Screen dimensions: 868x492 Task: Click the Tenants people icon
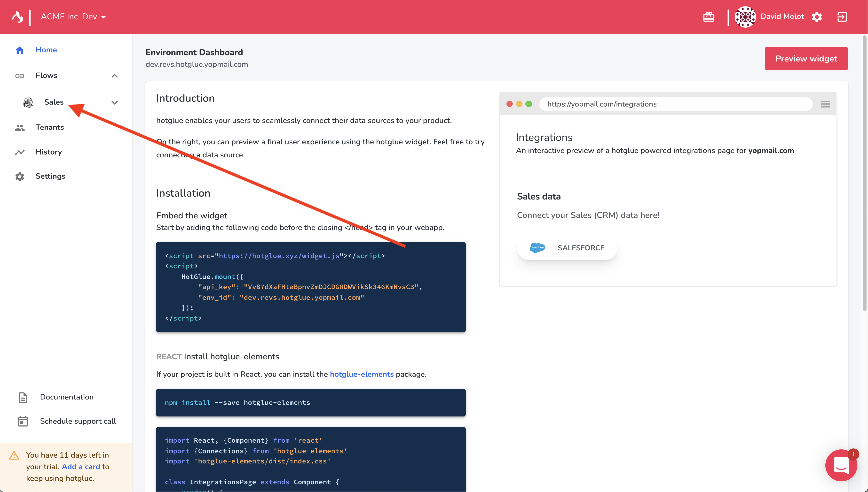pos(20,127)
